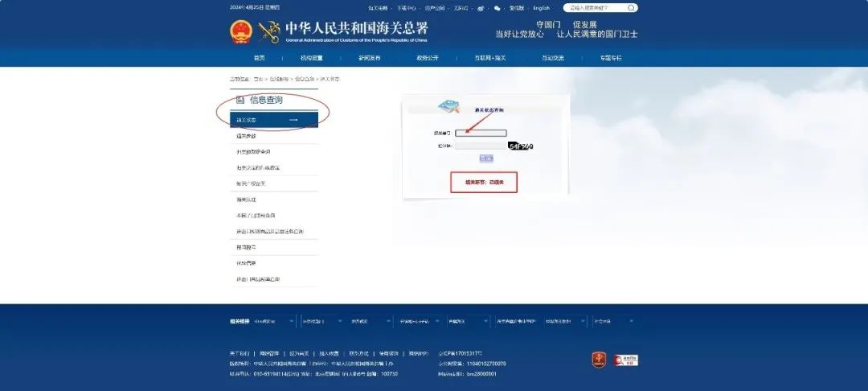Click 网站地图 in footer
Image resolution: width=868 pixels, height=391 pixels.
(x=419, y=353)
